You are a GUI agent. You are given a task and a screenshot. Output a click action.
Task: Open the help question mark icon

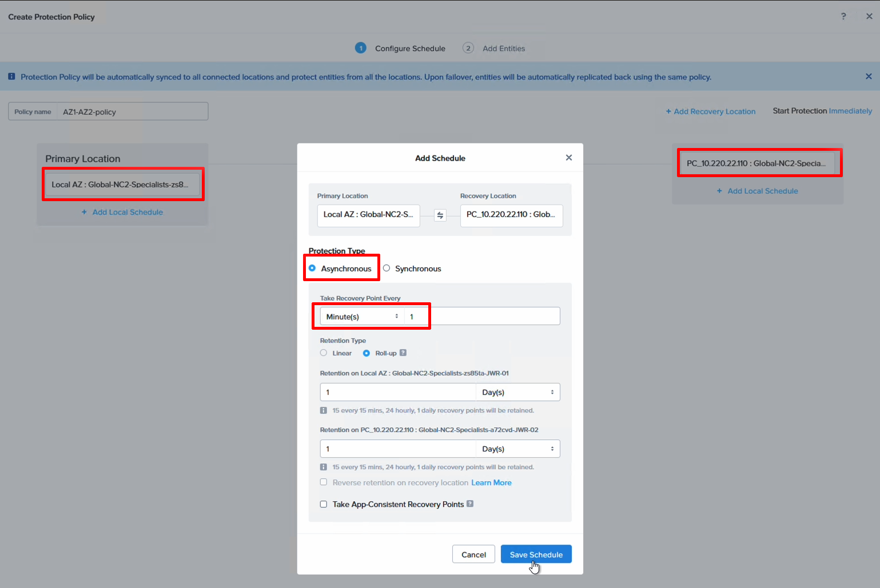[x=843, y=17]
